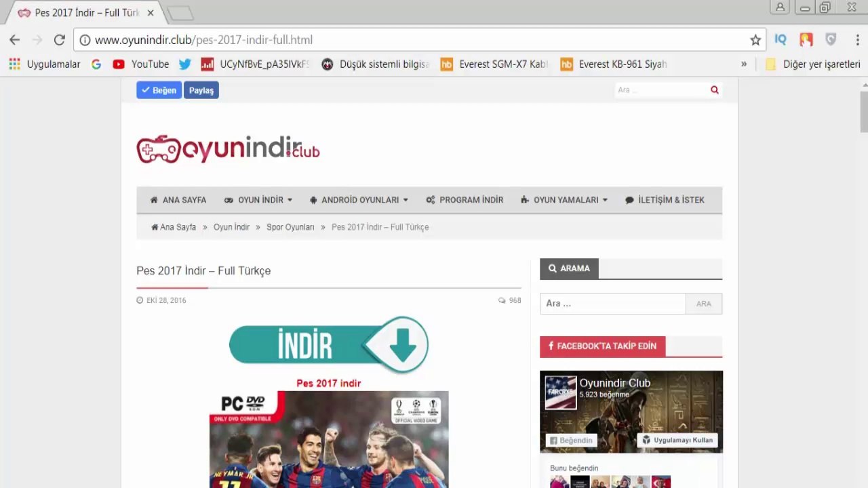Open Diğer yer işaretleri bookmarks folder
The height and width of the screenshot is (488, 868).
click(812, 64)
